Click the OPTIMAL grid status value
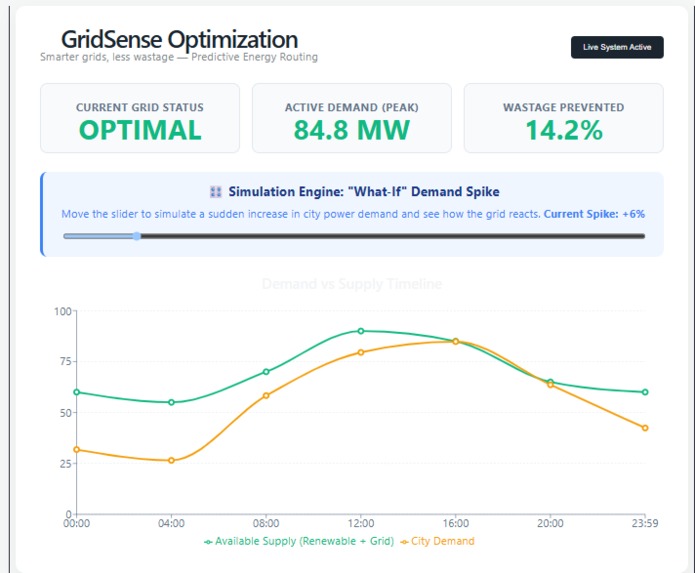The height and width of the screenshot is (573, 695). coord(140,130)
